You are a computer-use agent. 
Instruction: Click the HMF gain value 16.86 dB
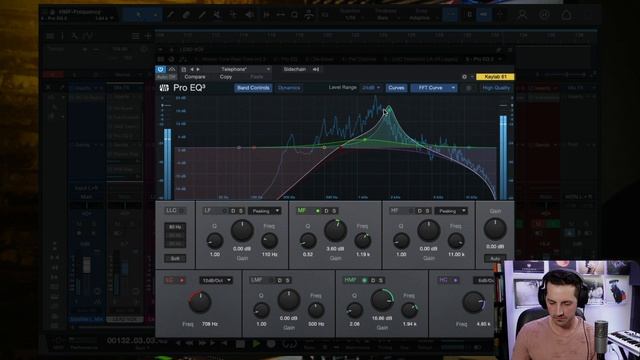[x=382, y=318]
